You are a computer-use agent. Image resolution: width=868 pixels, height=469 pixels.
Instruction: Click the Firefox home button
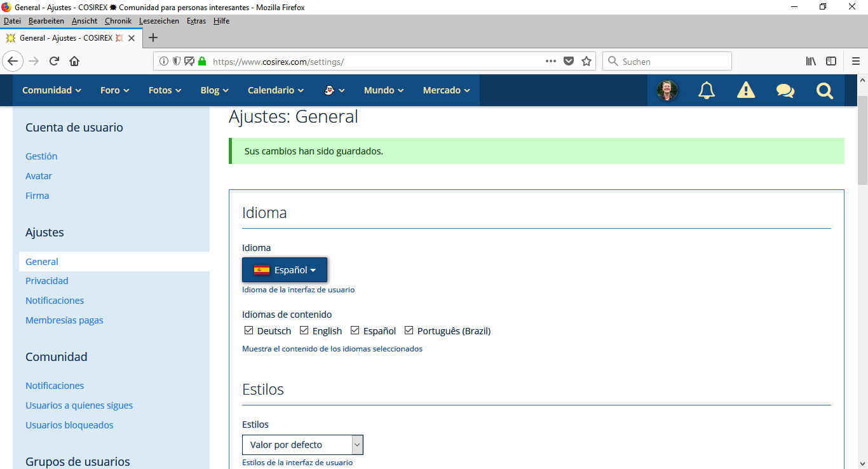tap(74, 62)
